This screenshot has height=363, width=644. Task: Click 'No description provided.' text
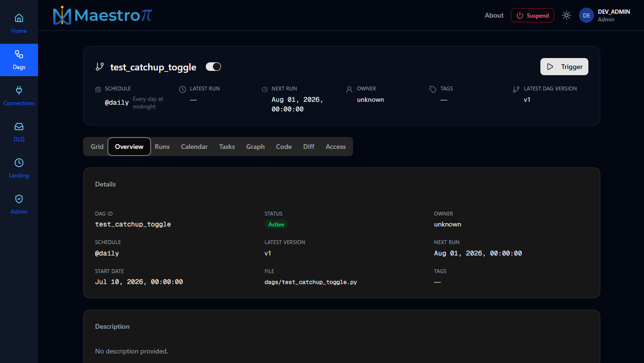[132, 351]
